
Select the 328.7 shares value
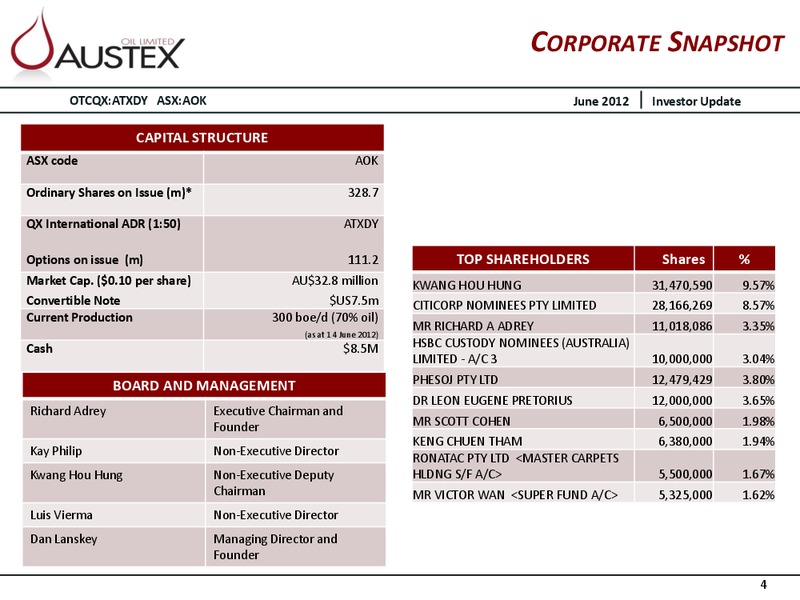(363, 193)
